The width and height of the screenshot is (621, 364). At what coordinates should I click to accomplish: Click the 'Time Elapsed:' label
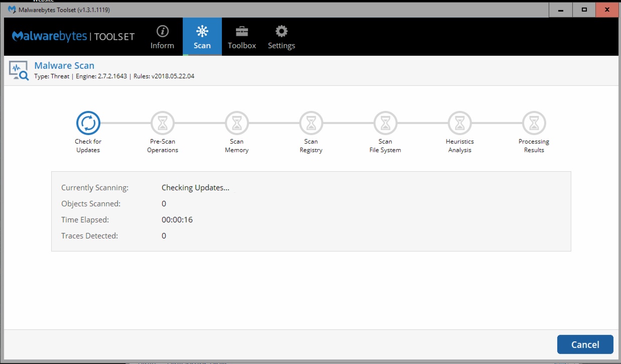85,220
